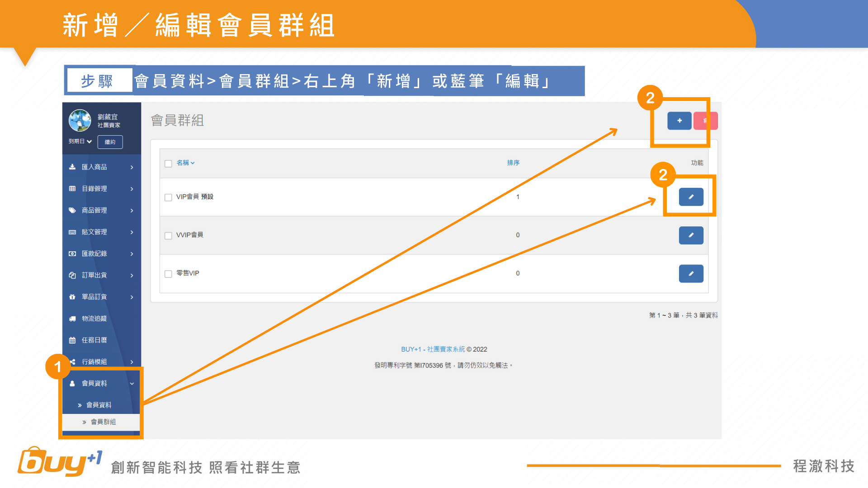Click the 匯入商品 download icon
The height and width of the screenshot is (488, 868).
pyautogui.click(x=72, y=167)
